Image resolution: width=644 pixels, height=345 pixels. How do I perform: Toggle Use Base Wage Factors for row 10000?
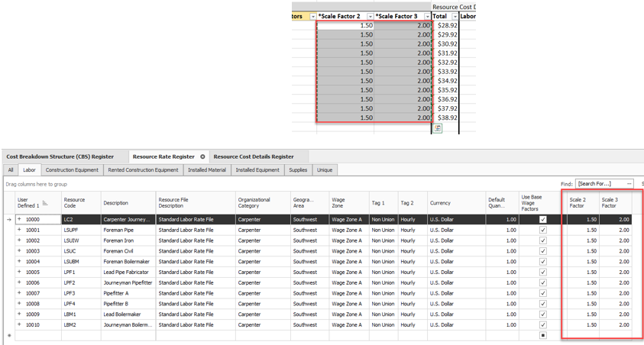(x=542, y=220)
